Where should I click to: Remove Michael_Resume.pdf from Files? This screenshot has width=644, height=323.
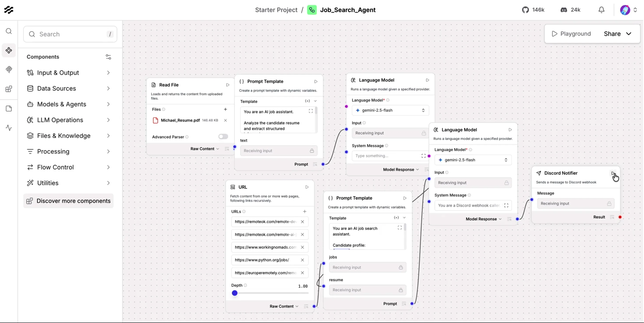(x=225, y=120)
